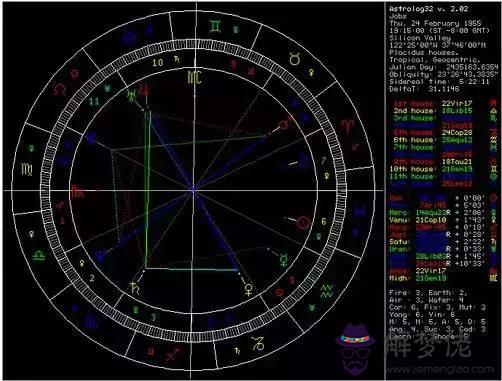Screen dimensions: 502x381
Task: Click the 9th house cusp value '18Tau21'
Action: pos(457,162)
